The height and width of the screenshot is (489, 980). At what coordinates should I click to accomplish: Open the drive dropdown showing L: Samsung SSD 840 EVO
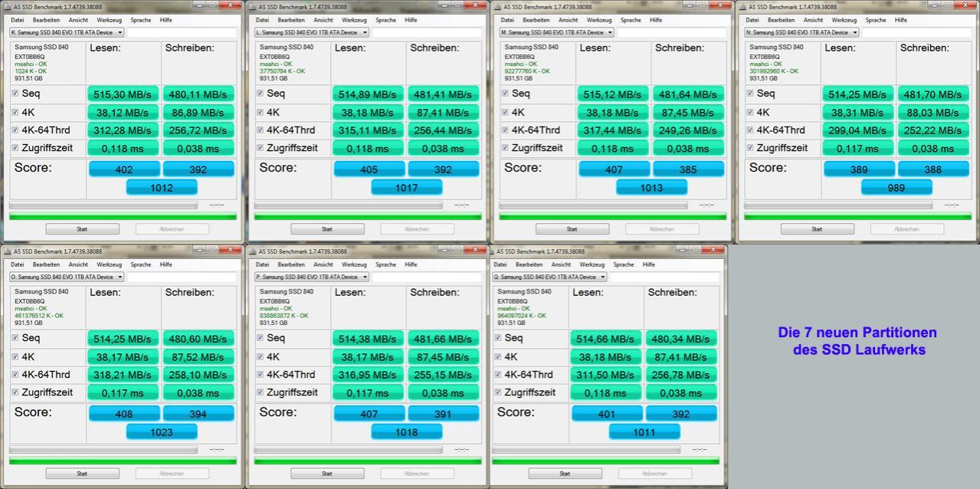click(312, 33)
